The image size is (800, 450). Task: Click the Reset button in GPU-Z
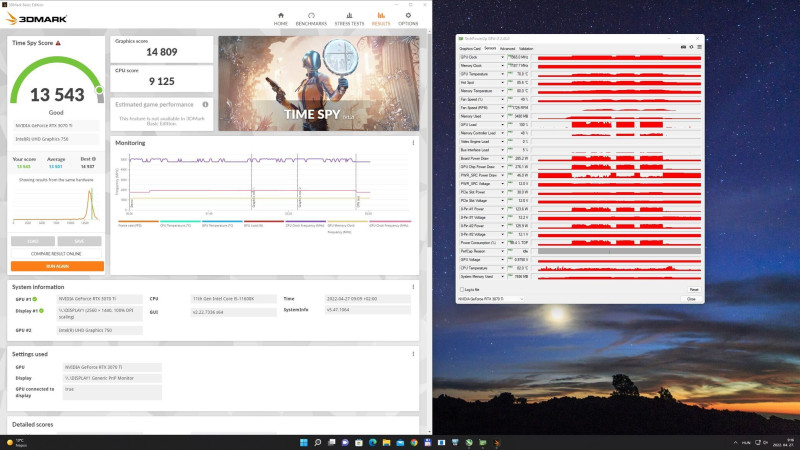(x=693, y=289)
